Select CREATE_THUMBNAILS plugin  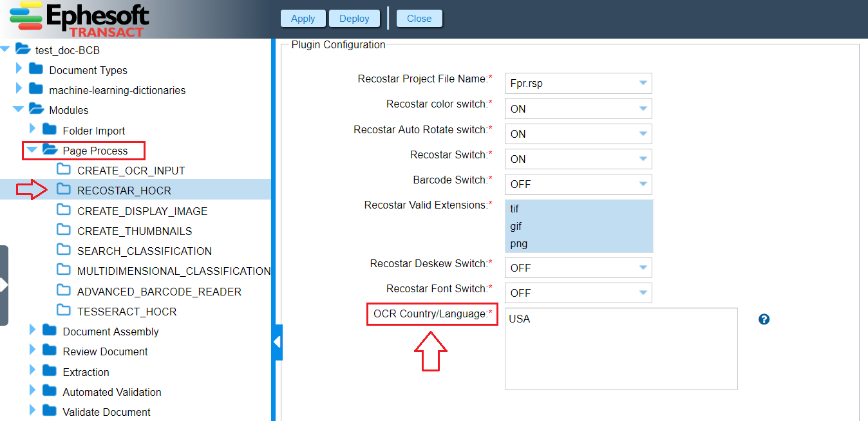point(135,231)
